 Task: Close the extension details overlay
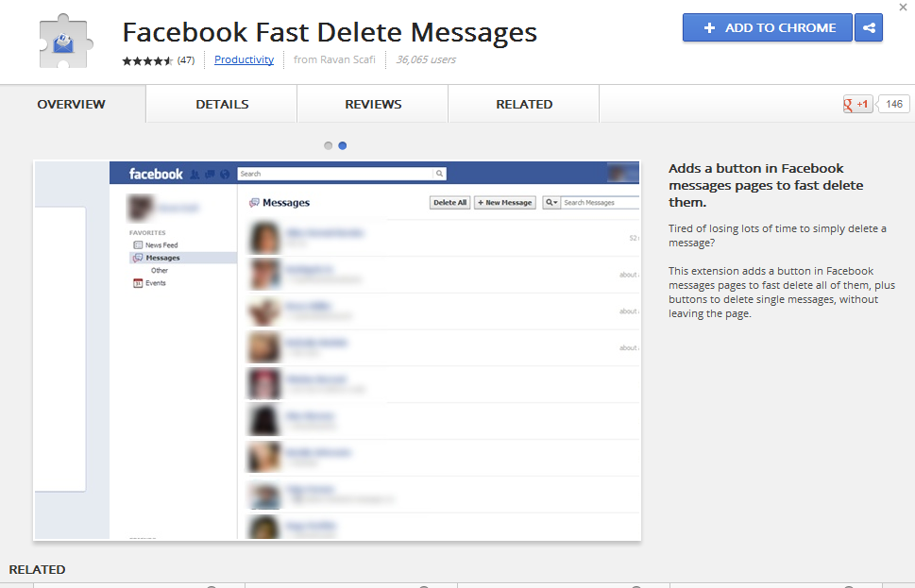click(x=903, y=7)
